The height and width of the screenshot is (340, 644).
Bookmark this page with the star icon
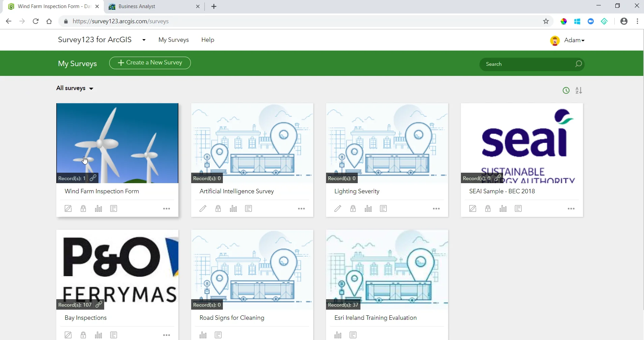click(546, 21)
